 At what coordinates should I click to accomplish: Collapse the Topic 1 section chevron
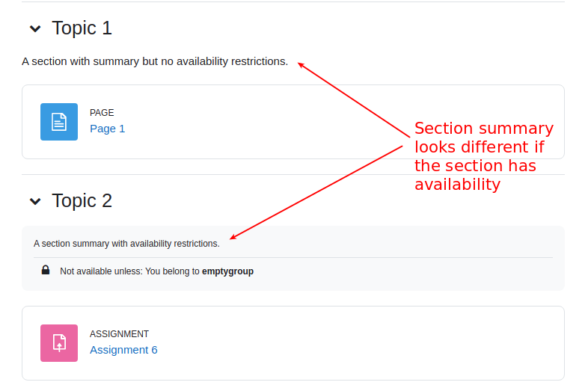(x=35, y=28)
